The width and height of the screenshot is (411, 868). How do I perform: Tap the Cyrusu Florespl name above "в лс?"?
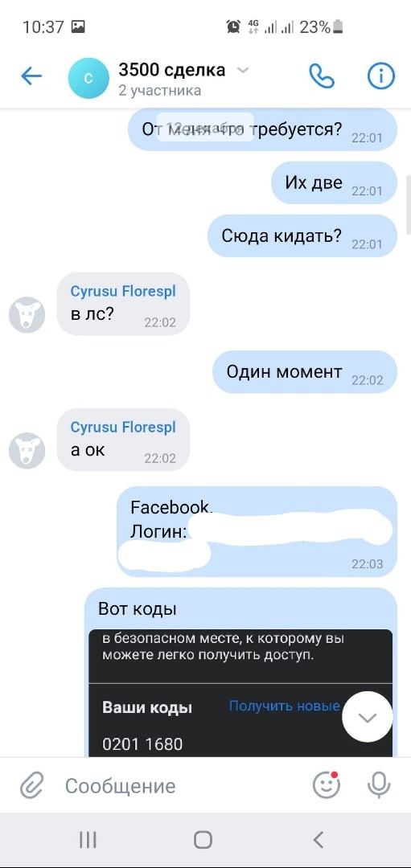click(x=123, y=291)
